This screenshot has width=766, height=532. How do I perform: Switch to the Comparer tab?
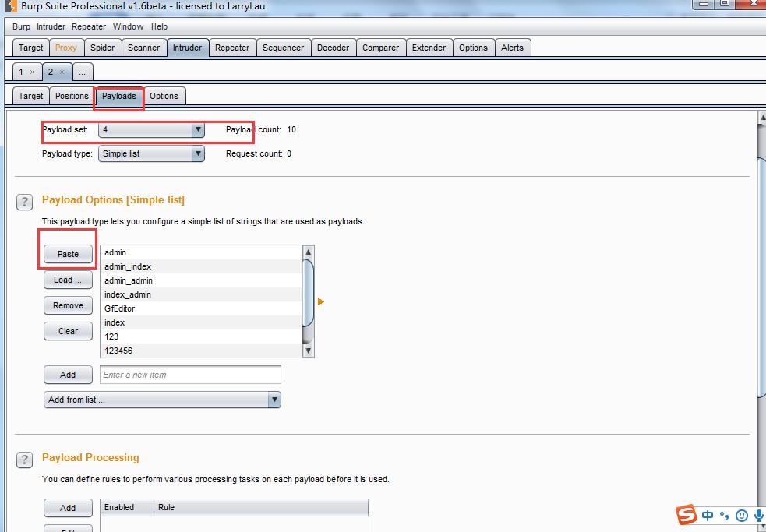[380, 48]
